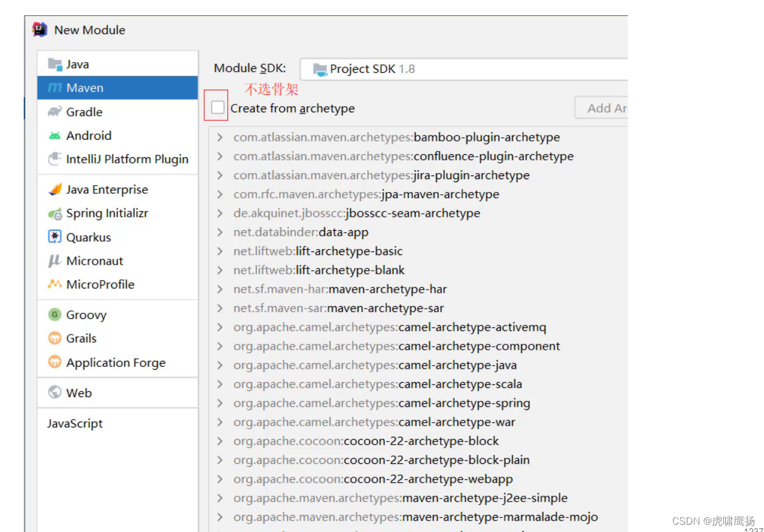Viewport: 764px width, 532px height.
Task: Expand jpa-maven-archetype node
Action: pos(220,195)
